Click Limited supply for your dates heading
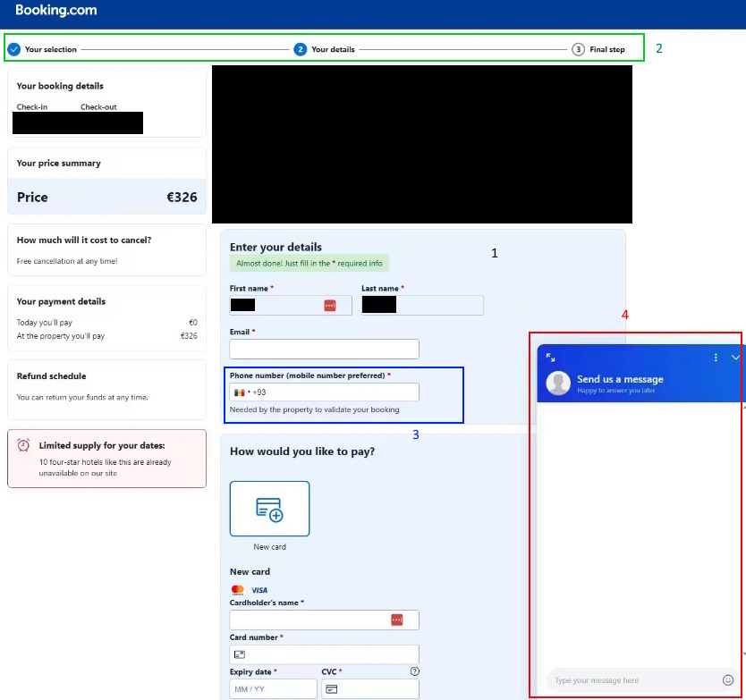 102,445
